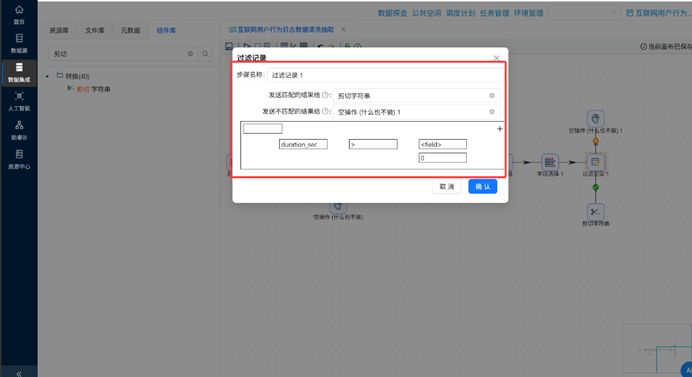Open 互联网用户行为 project link top right
This screenshot has height=377, width=692.
click(x=658, y=13)
